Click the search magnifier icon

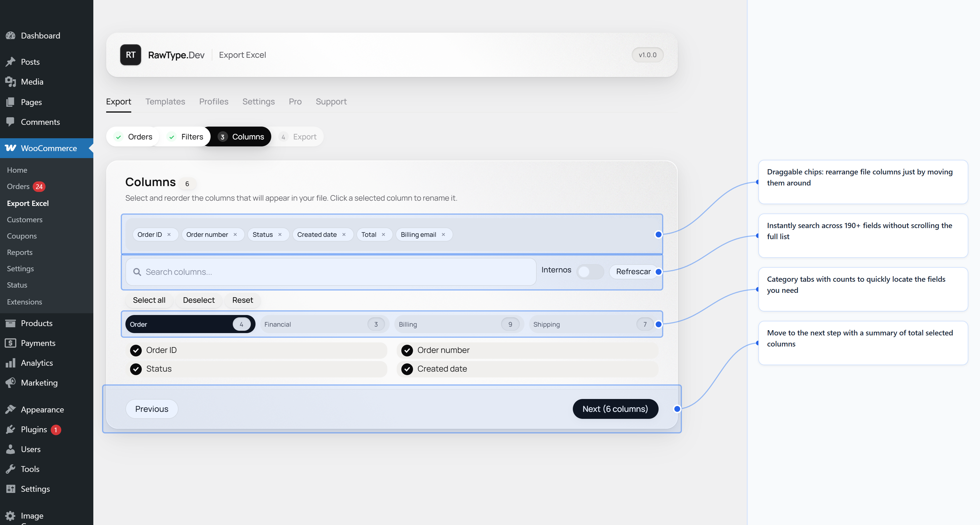137,272
